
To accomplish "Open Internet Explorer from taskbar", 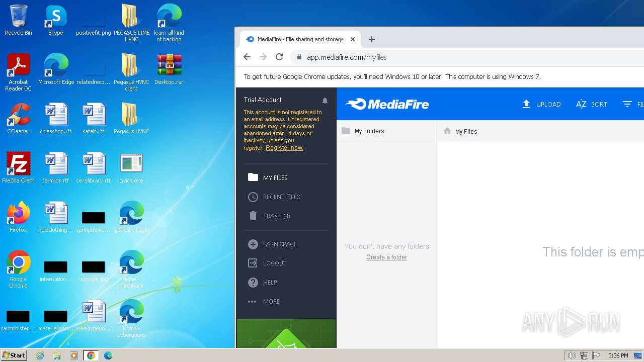I will pos(40,355).
